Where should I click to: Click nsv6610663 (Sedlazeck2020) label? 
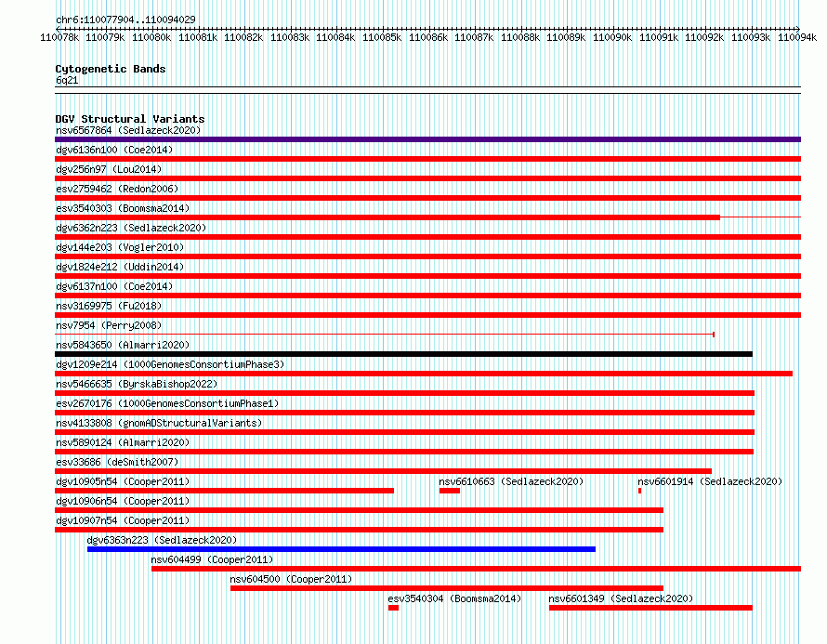click(511, 481)
